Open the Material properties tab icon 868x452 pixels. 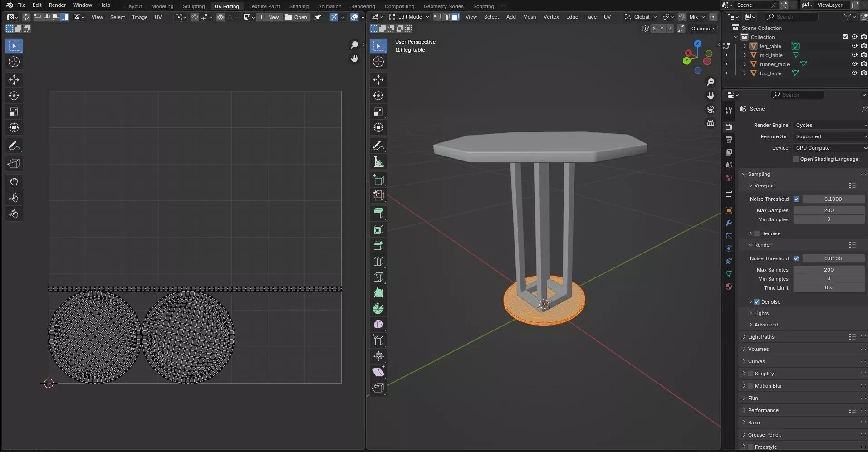pyautogui.click(x=729, y=287)
